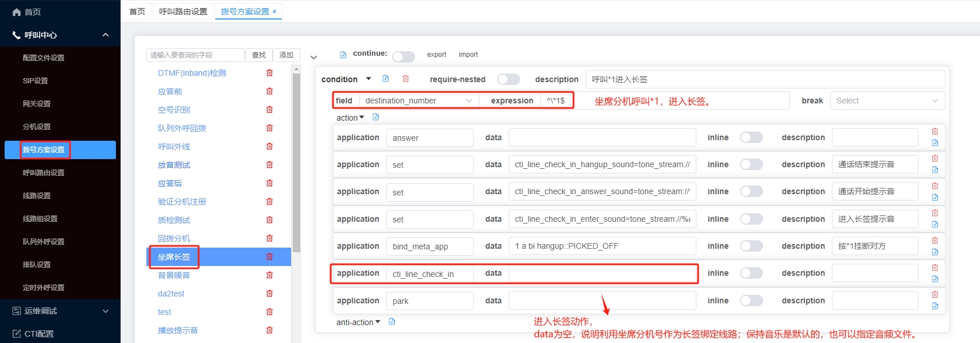Screen dimensions: 980x343
Task: Open destination_number field dropdown
Action: pos(419,101)
